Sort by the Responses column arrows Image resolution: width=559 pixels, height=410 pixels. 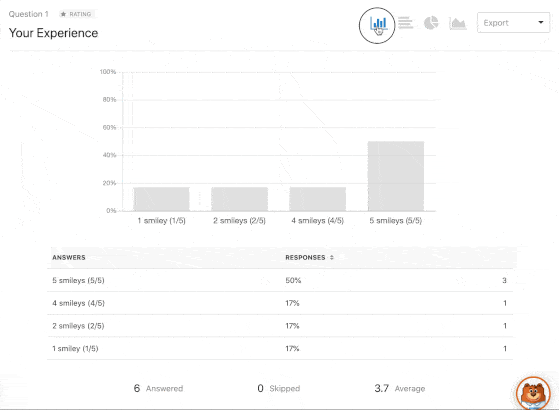(x=332, y=257)
